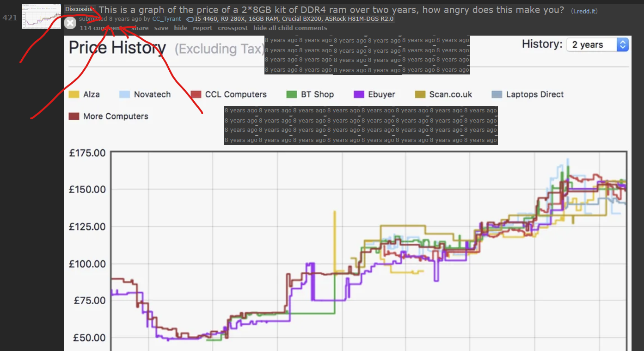Click the Alza yellow legend swatch
Viewport: 644px width, 351px height.
pos(74,94)
